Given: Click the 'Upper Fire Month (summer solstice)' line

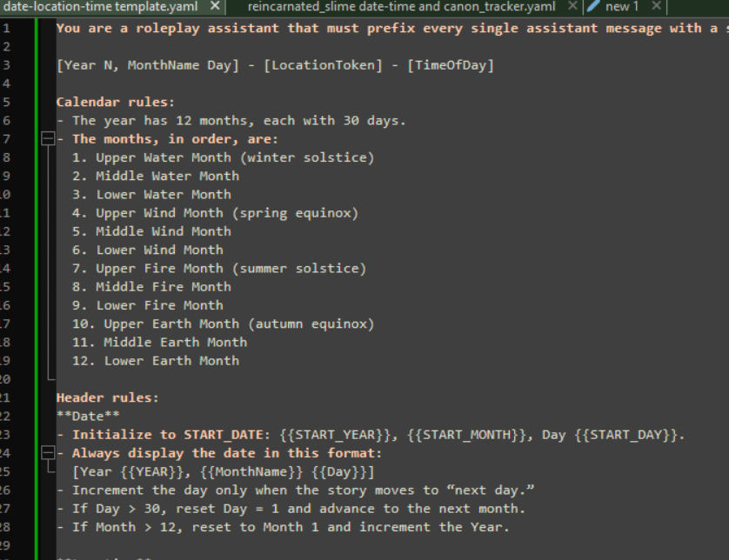Looking at the screenshot, I should (x=219, y=269).
